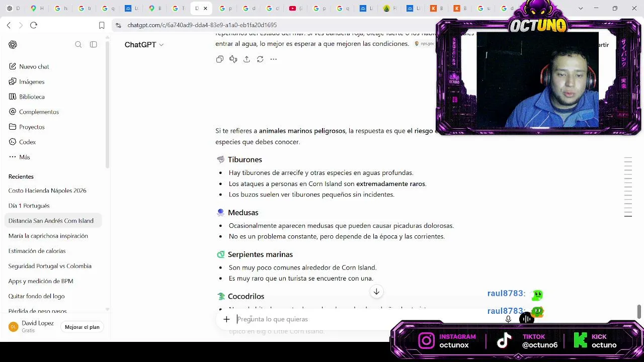Close the active browser tab
The height and width of the screenshot is (362, 644).
pos(205,9)
